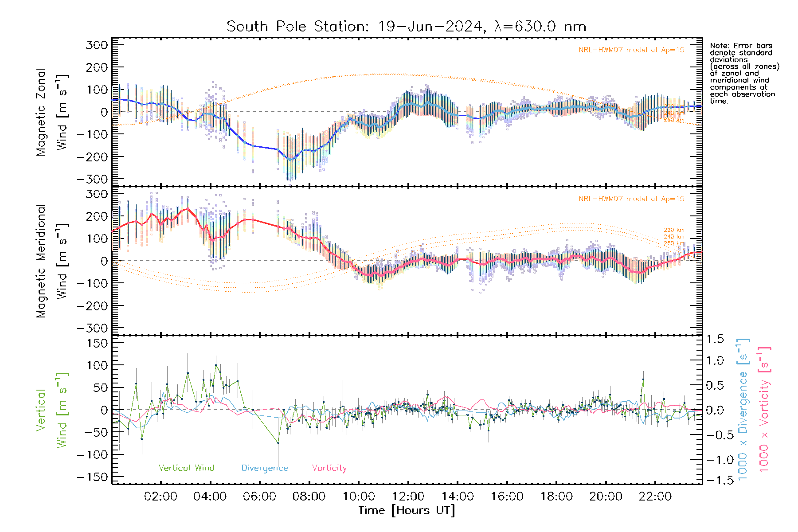
Task: Click the '1000 x Divergence' right axis title
Action: [x=743, y=410]
